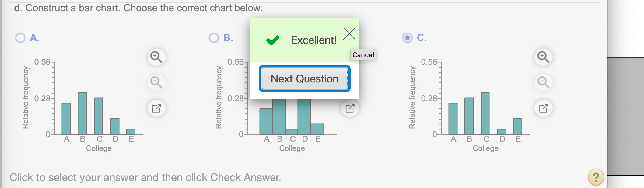Open chart A in a new window

[x=156, y=108]
